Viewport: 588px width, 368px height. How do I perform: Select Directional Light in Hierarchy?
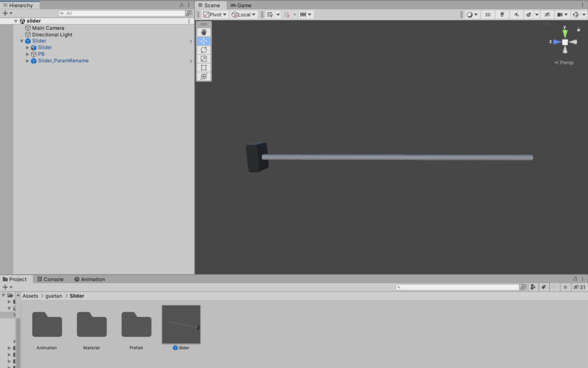coord(52,34)
